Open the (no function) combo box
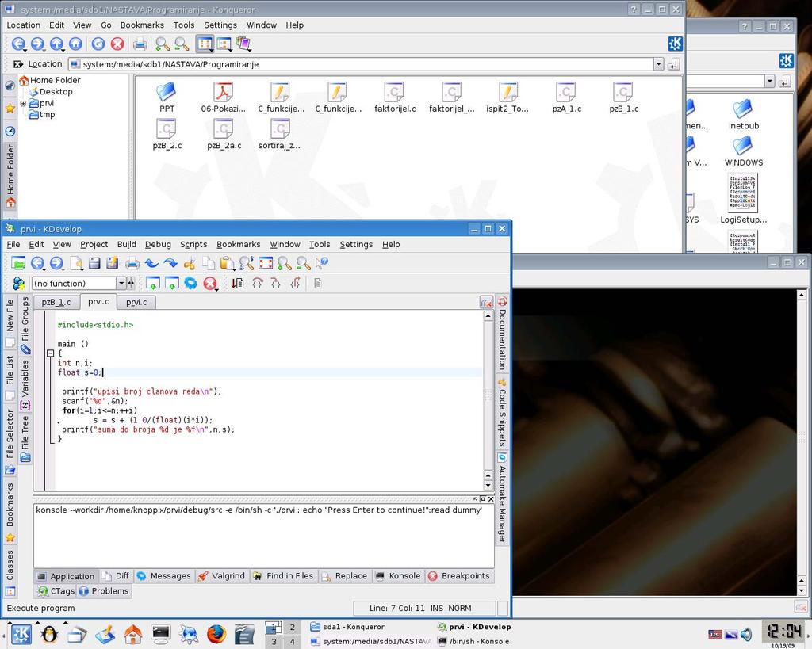This screenshot has width=812, height=649. click(x=79, y=283)
